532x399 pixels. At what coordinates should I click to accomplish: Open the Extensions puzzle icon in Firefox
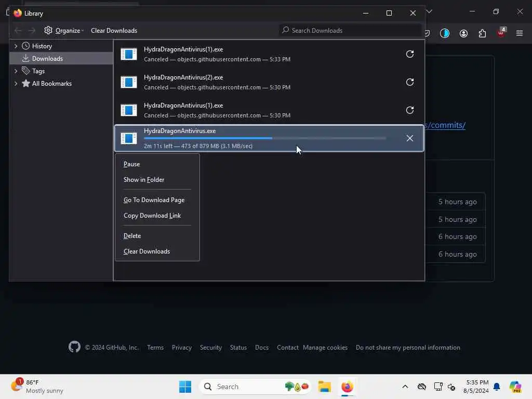coord(482,33)
